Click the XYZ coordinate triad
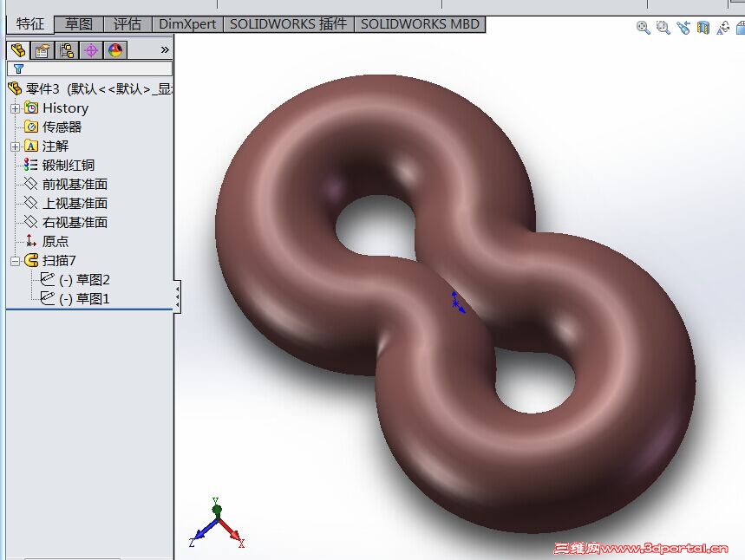 click(217, 523)
